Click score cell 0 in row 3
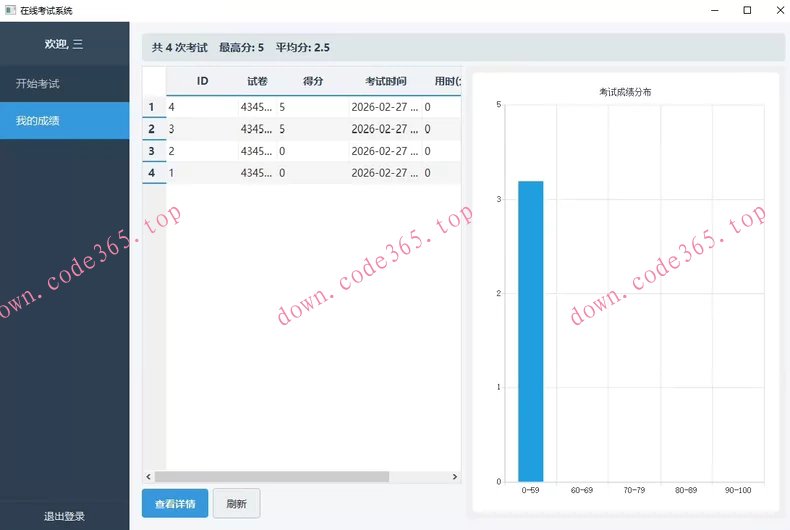This screenshot has width=790, height=530. (x=313, y=151)
